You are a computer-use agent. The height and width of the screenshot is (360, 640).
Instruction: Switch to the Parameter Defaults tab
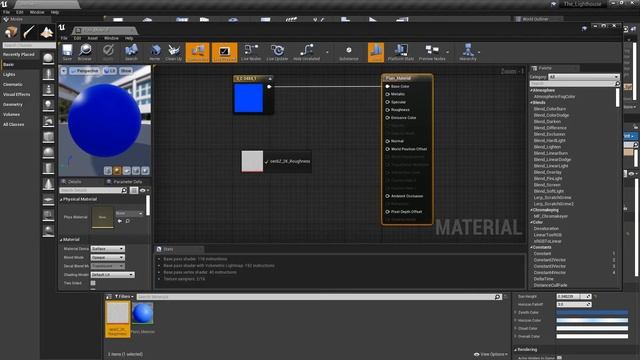click(x=127, y=182)
